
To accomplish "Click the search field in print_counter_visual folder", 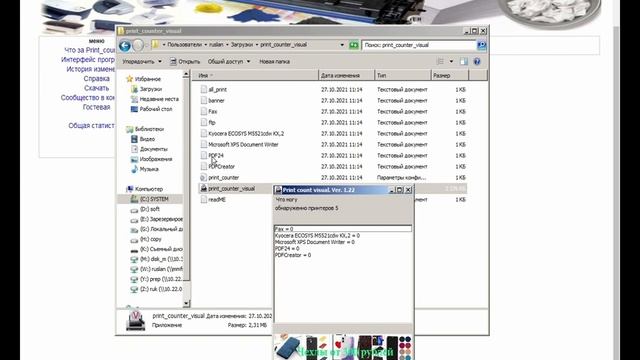I will pyautogui.click(x=419, y=45).
